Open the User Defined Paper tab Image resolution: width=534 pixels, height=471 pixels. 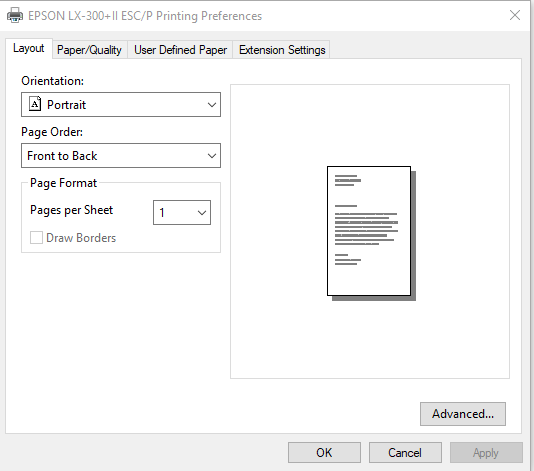[x=180, y=50]
